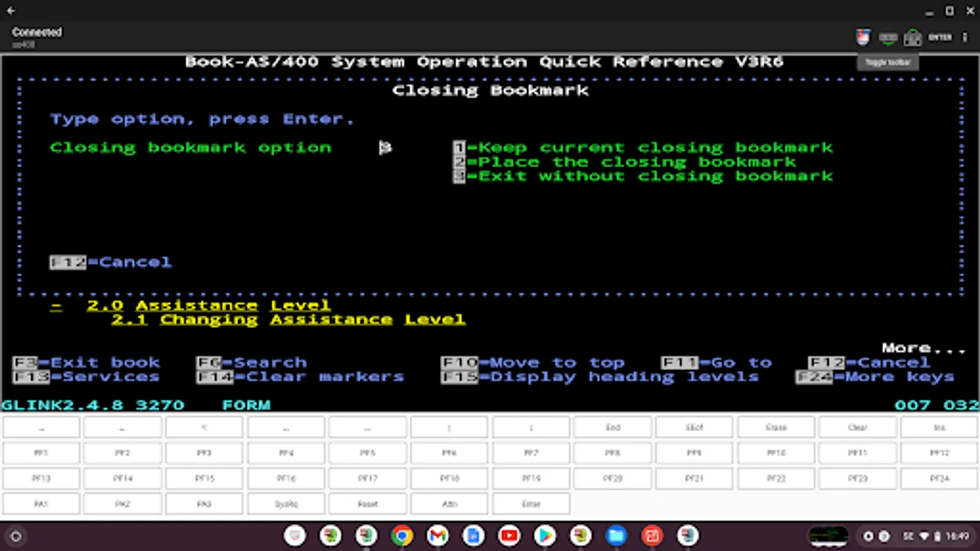This screenshot has height=551, width=980.
Task: Tap the Attn key
Action: click(449, 504)
